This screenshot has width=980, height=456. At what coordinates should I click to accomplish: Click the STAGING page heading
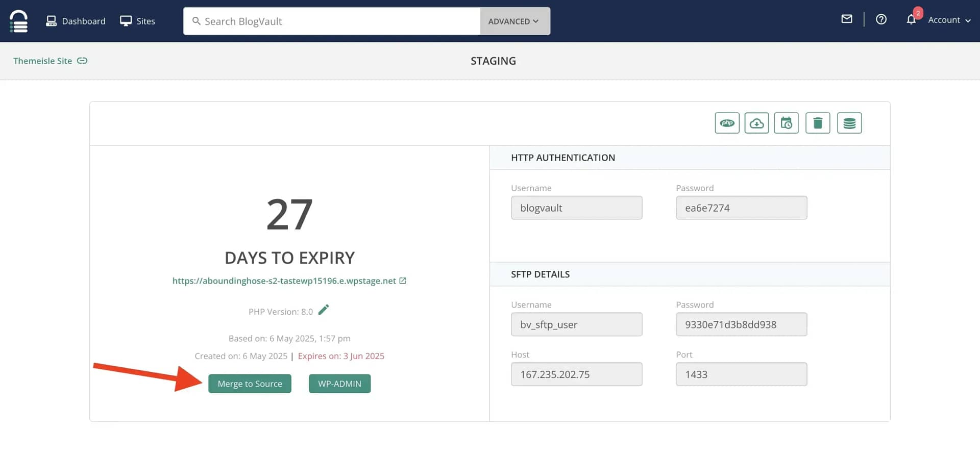(493, 61)
